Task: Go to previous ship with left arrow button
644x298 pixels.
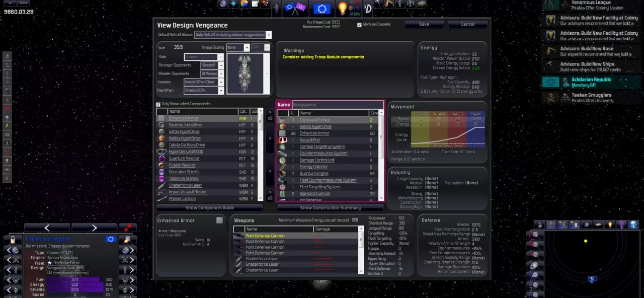Action: coord(47,228)
